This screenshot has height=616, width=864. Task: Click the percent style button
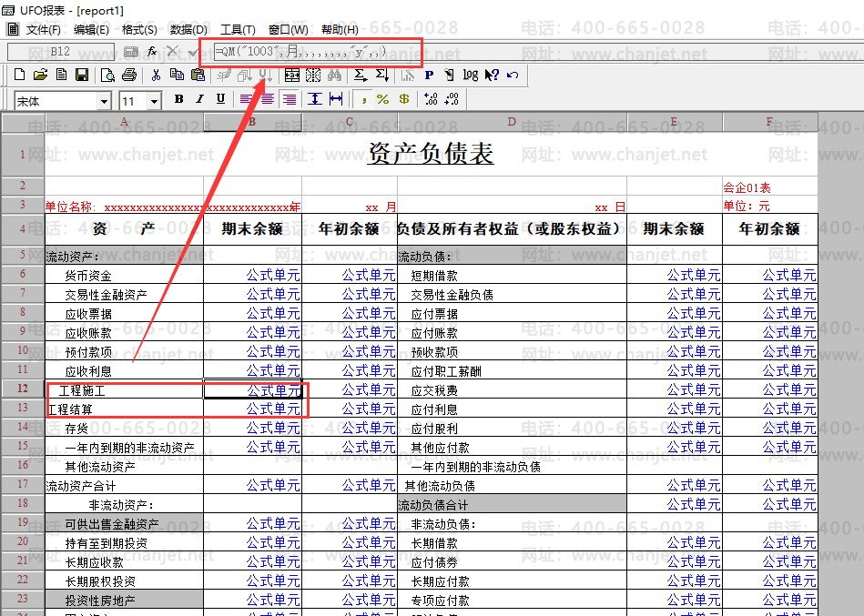pos(382,99)
